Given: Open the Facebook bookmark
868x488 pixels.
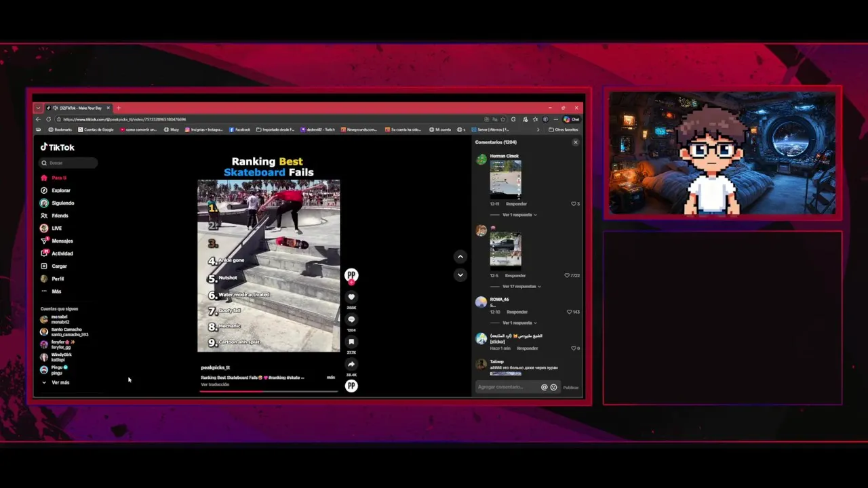Looking at the screenshot, I should click(x=240, y=129).
